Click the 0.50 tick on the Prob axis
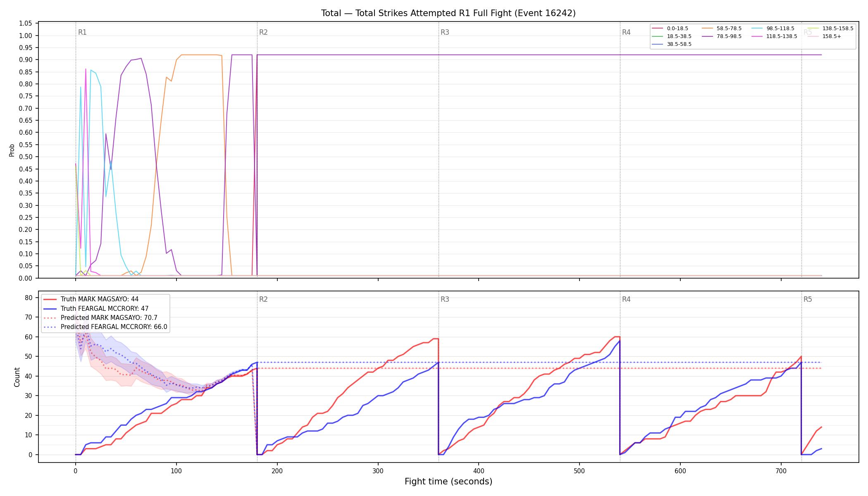This screenshot has height=496, width=868. click(x=26, y=157)
